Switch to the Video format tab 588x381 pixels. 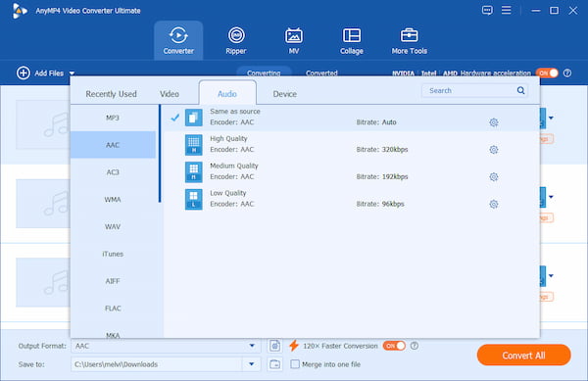click(170, 94)
